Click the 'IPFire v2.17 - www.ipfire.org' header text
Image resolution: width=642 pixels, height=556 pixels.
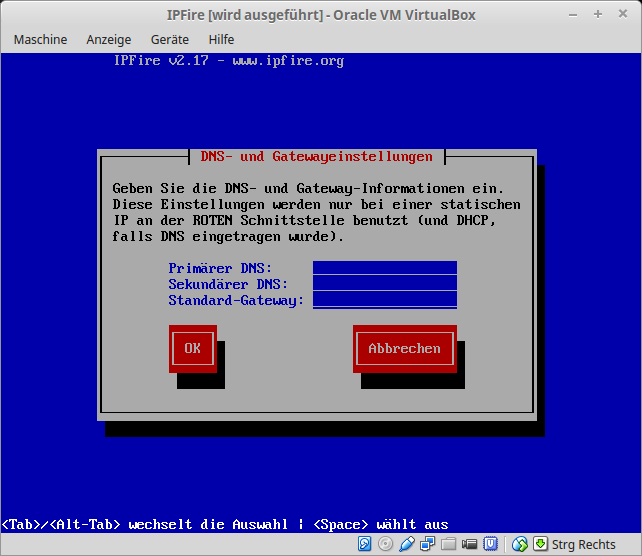(229, 61)
